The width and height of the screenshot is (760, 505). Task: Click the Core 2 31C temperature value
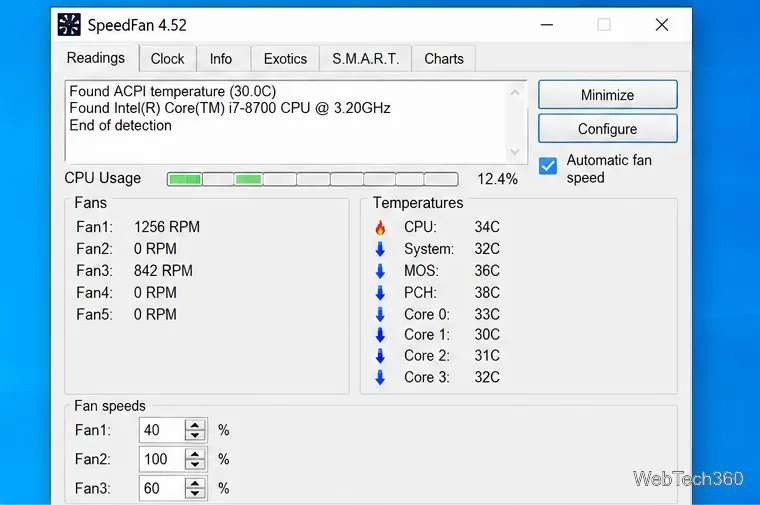coord(487,356)
